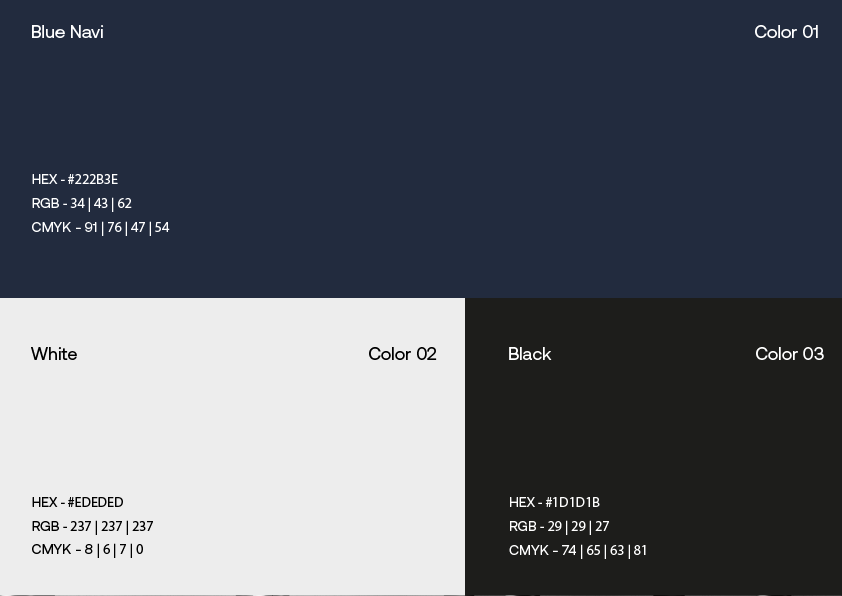Screen dimensions: 842x596
Task: Click the word HEX in the navy panel
Action: click(x=44, y=180)
